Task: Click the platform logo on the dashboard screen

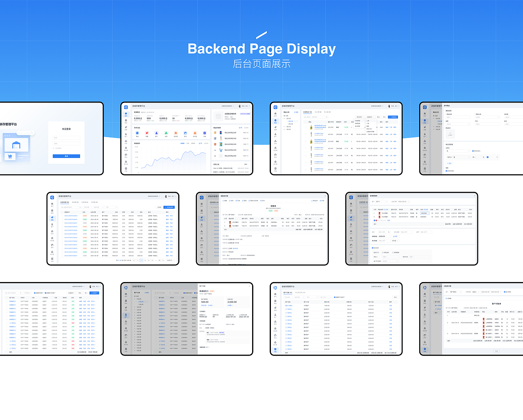Action: [x=126, y=107]
